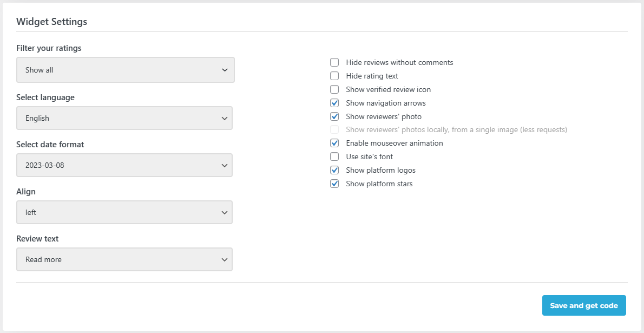The image size is (644, 333).
Task: Turn on Use site's font
Action: [334, 156]
